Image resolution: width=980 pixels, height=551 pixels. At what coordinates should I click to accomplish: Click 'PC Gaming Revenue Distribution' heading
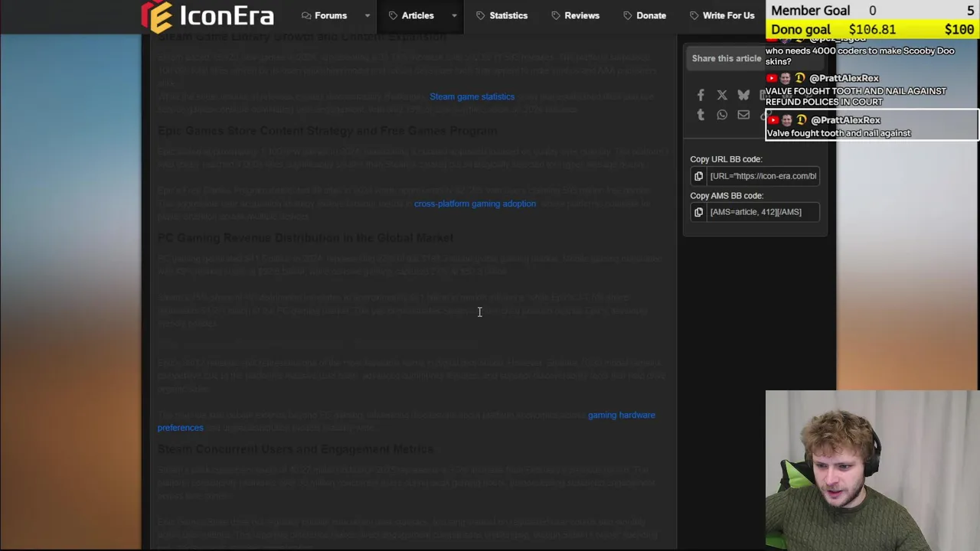point(305,238)
